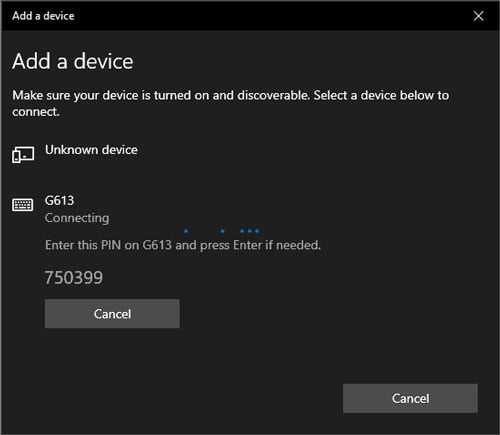Click the 'Enter this PIN on G613' instruction
The width and height of the screenshot is (500, 435).
pyautogui.click(x=108, y=245)
